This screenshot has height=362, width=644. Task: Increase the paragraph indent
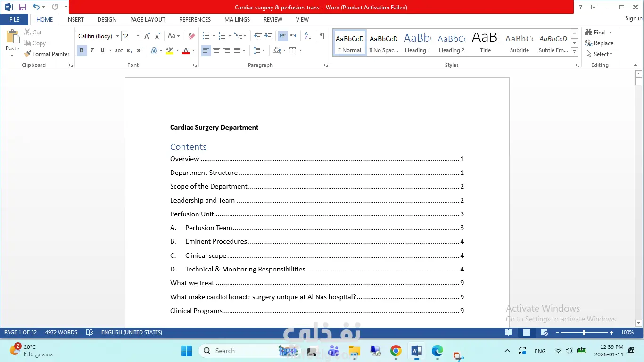pos(268,36)
